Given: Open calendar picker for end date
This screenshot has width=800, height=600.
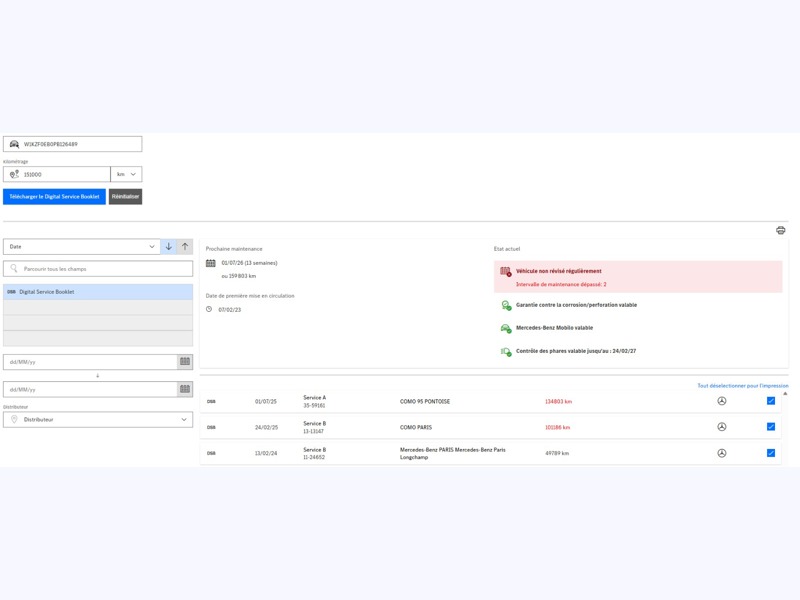Looking at the screenshot, I should (x=185, y=389).
